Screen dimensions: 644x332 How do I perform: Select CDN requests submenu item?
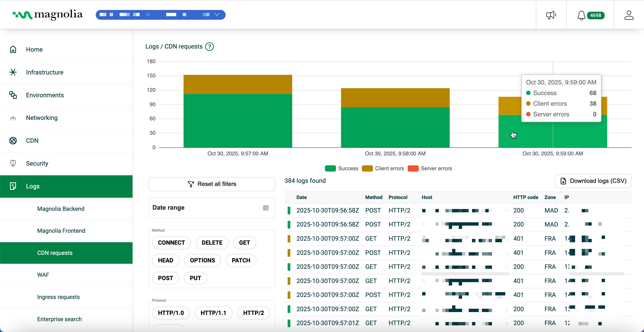pos(66,253)
